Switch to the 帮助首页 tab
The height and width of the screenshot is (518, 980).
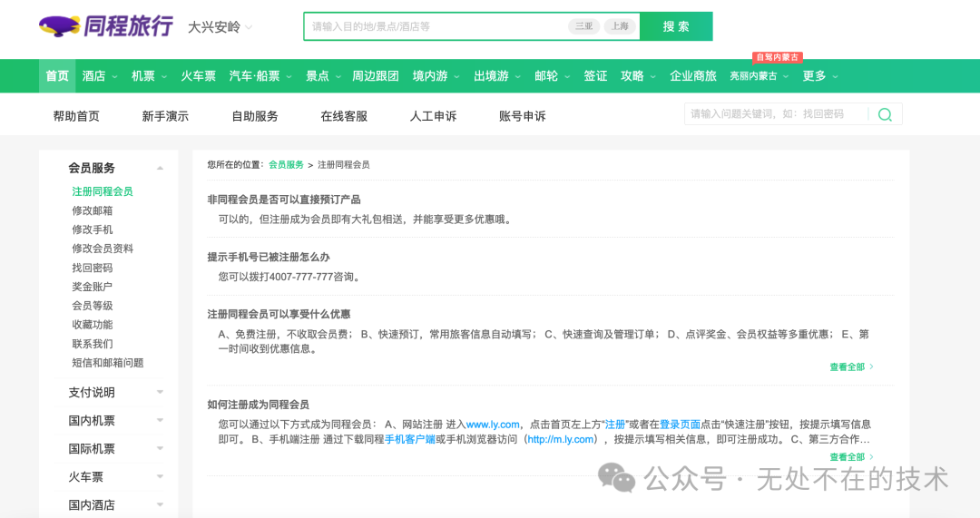[x=76, y=116]
